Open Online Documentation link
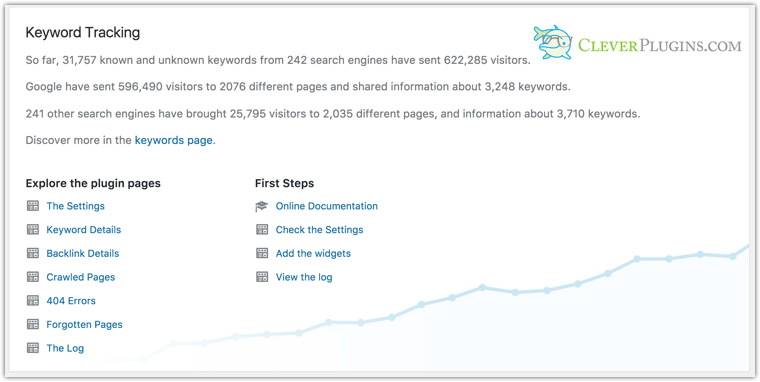The image size is (760, 382). [327, 206]
